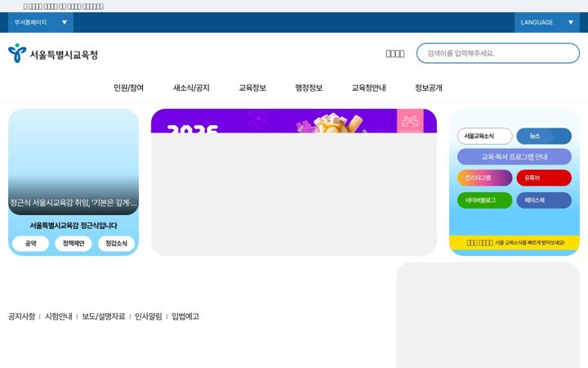Open the 정보공개 menu
This screenshot has height=368, width=588.
click(x=429, y=88)
